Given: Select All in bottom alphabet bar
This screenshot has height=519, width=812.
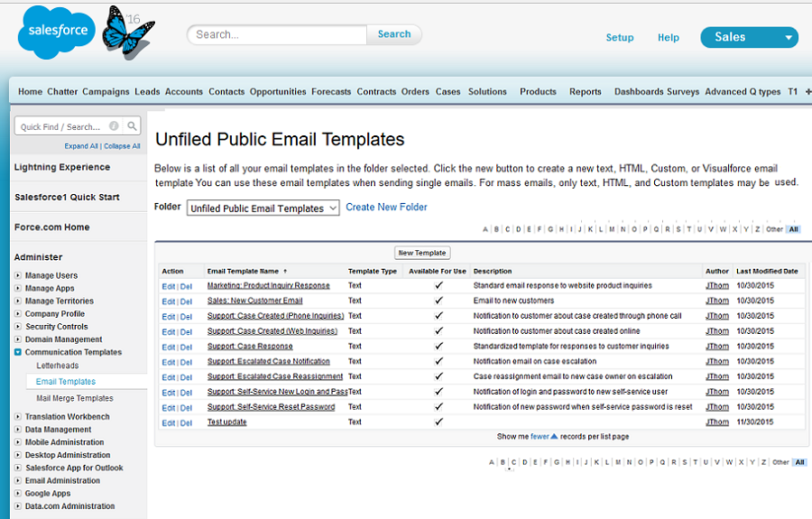Looking at the screenshot, I should [x=799, y=462].
